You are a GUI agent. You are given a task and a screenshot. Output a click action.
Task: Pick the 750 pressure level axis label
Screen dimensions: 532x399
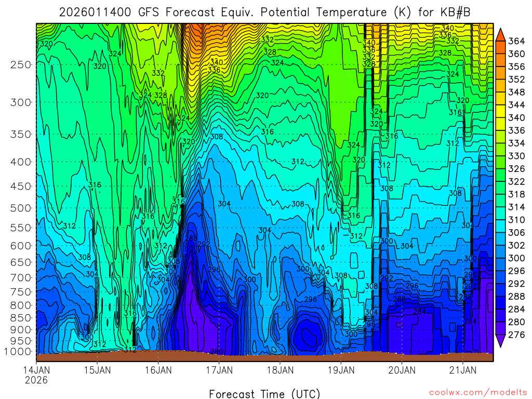[x=21, y=292]
